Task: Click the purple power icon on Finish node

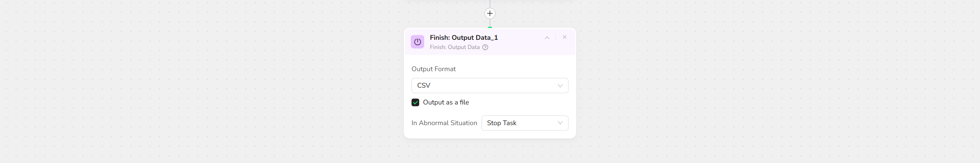Action: [417, 42]
